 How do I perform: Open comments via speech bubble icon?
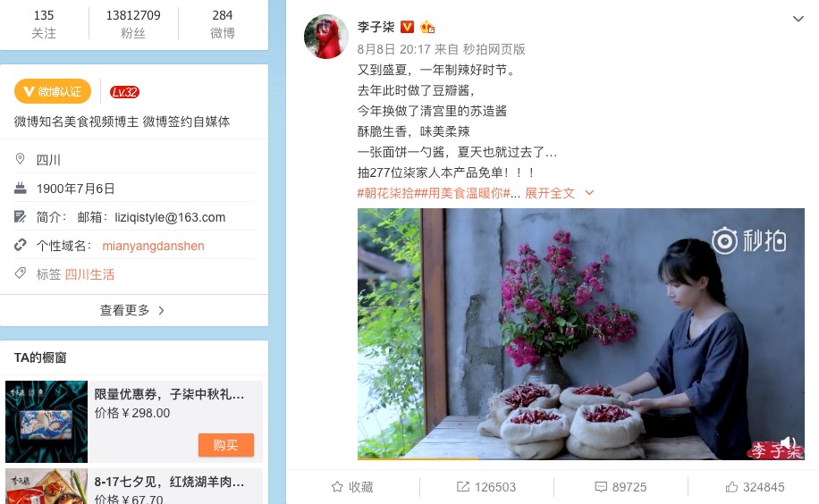coord(601,487)
